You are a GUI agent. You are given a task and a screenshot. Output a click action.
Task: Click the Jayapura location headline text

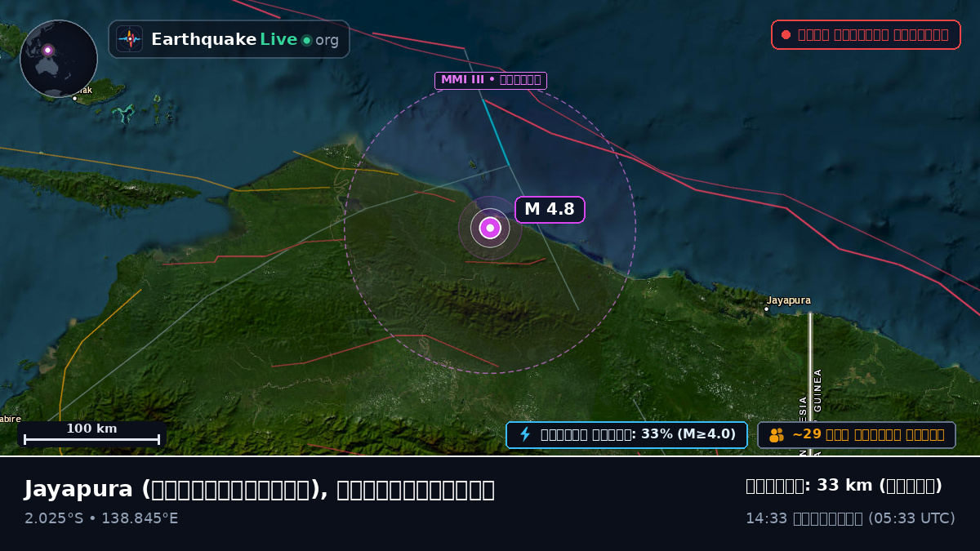coord(259,490)
